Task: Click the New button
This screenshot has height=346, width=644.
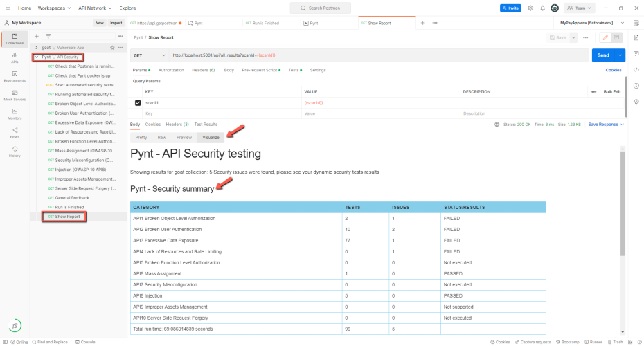Action: (x=100, y=23)
